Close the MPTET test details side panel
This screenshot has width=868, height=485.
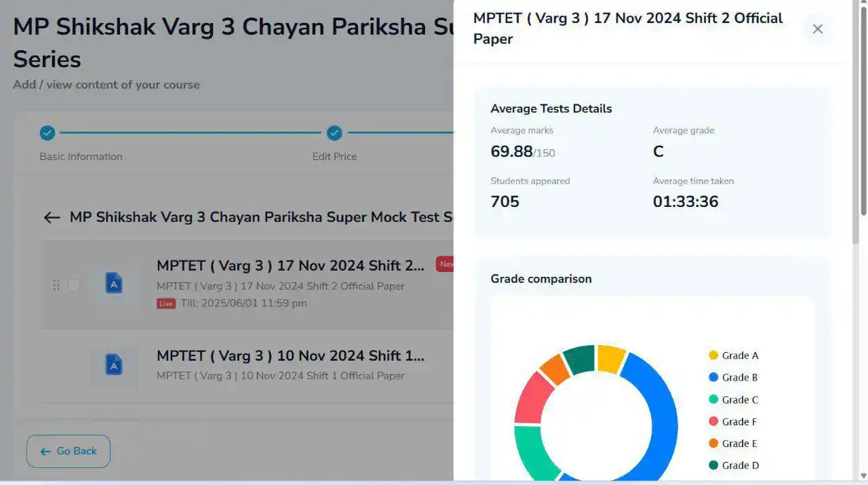tap(817, 28)
